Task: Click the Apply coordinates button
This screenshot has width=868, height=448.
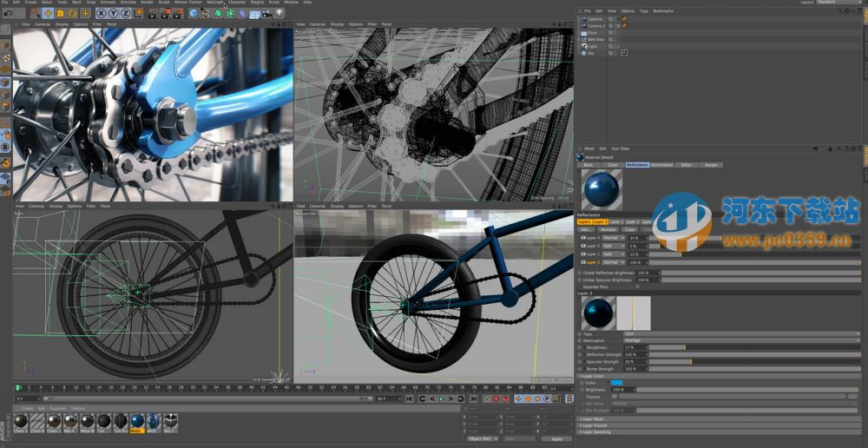Action: point(557,439)
